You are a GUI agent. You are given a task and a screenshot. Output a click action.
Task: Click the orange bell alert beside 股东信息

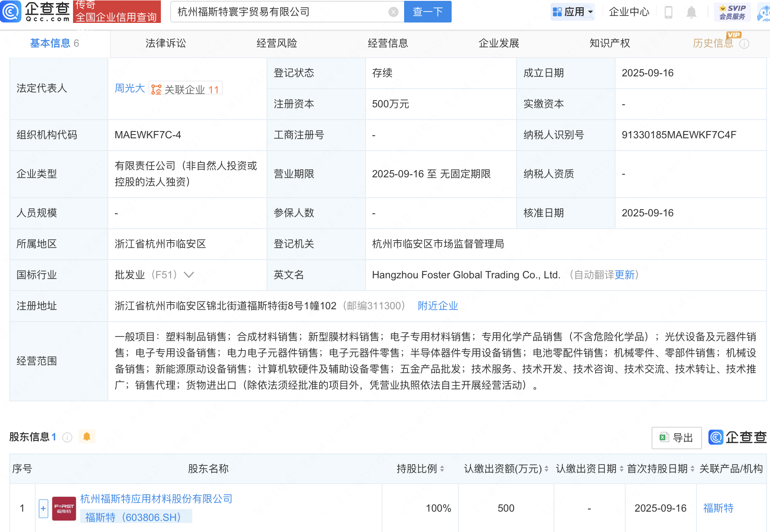(87, 437)
